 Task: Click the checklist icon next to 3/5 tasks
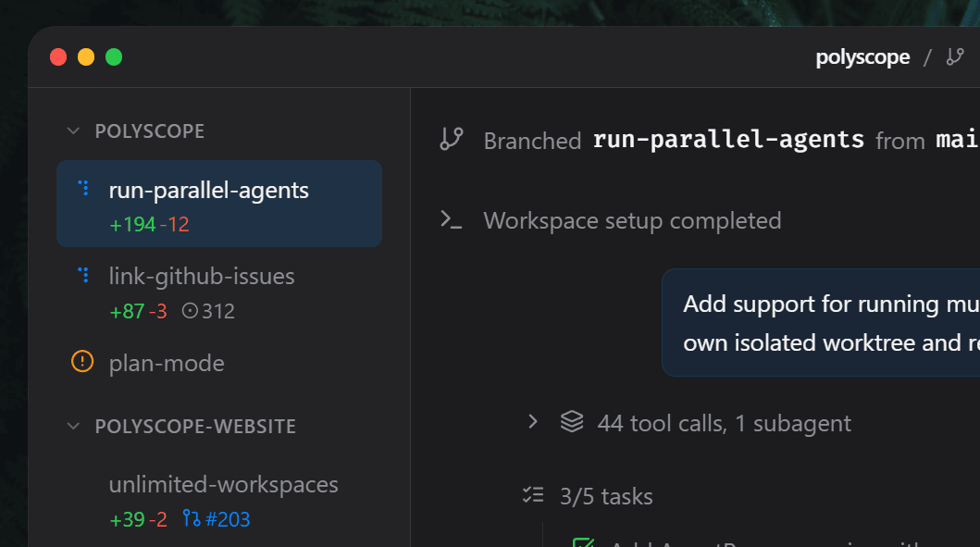pyautogui.click(x=533, y=496)
